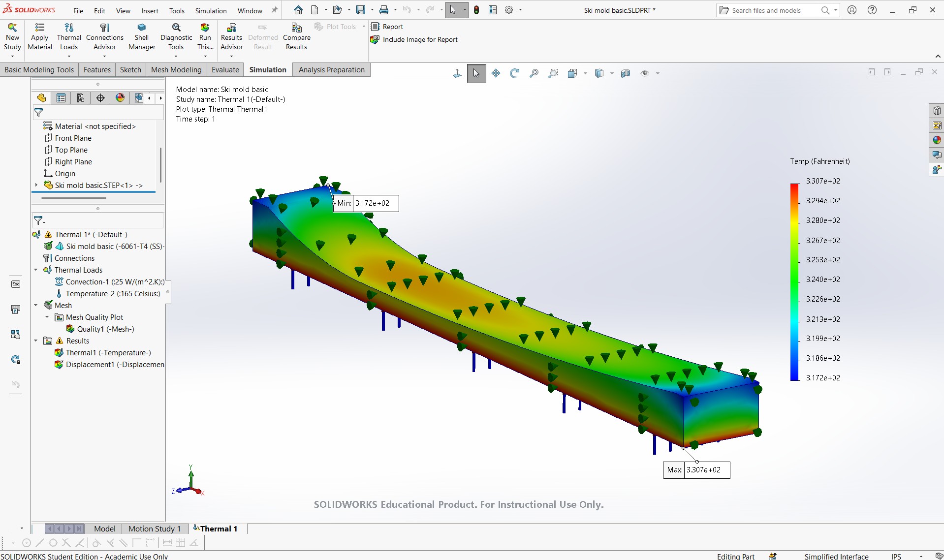Viewport: 944px width, 560px height.
Task: Open the Help question mark icon
Action: pos(872,10)
